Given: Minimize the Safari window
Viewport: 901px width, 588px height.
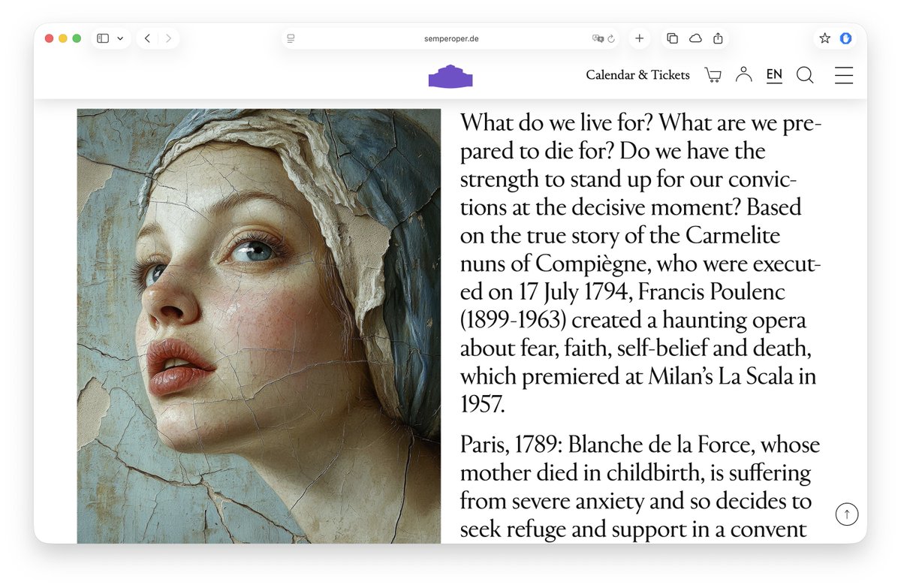Looking at the screenshot, I should pyautogui.click(x=63, y=38).
